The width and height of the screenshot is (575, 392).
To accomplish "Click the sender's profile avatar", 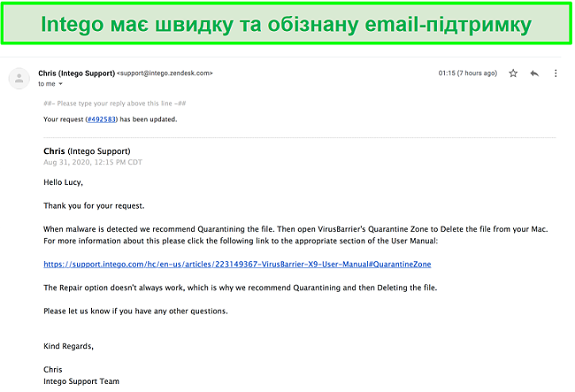I will click(19, 78).
